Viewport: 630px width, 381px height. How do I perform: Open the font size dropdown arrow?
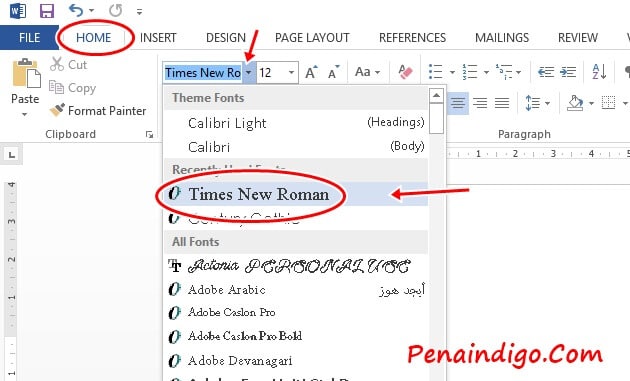[x=291, y=73]
